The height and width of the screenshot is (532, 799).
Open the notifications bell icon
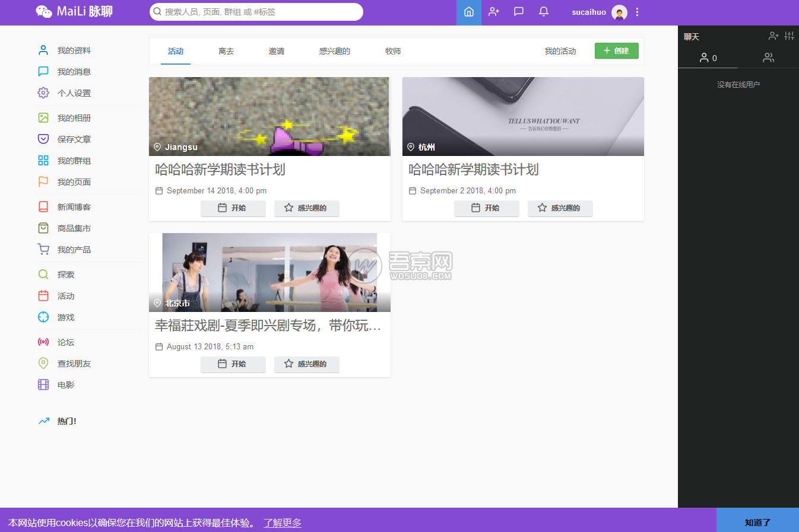click(x=543, y=12)
